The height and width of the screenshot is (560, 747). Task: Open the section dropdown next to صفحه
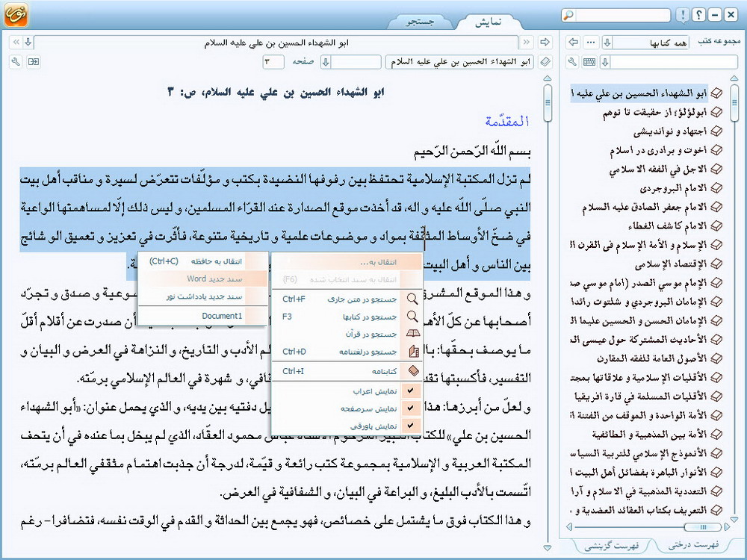326,62
